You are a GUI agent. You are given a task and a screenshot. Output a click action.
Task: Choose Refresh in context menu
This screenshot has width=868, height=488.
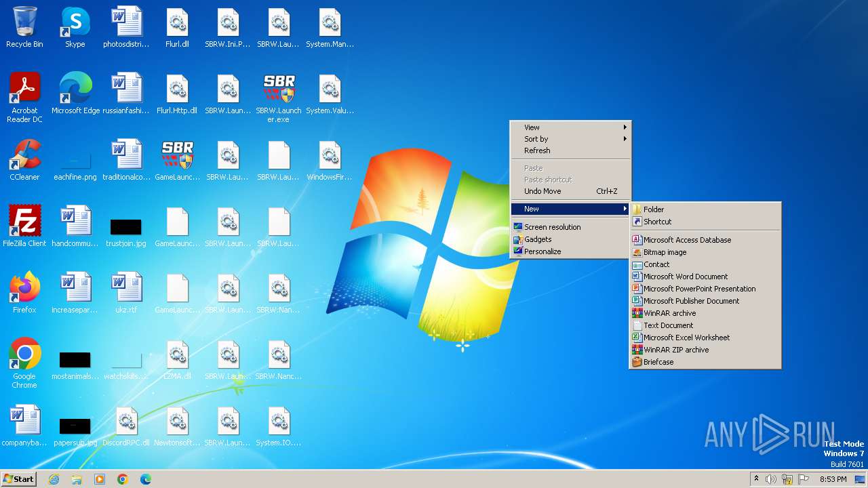coord(570,150)
